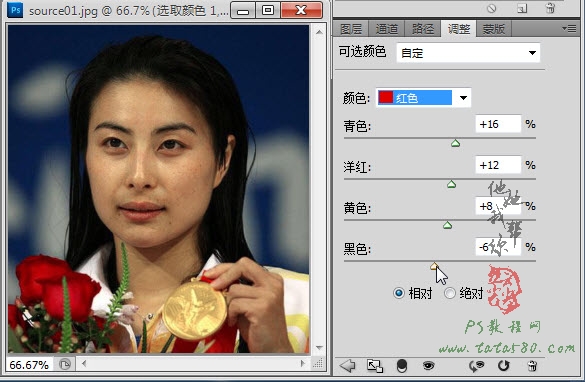The height and width of the screenshot is (382, 585).
Task: Click the 洋红 value field +12
Action: pos(498,165)
